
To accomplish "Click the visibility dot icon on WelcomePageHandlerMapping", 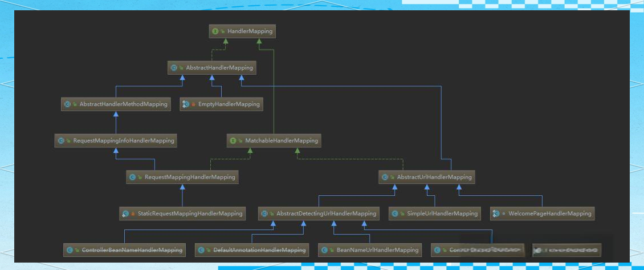I will point(504,213).
